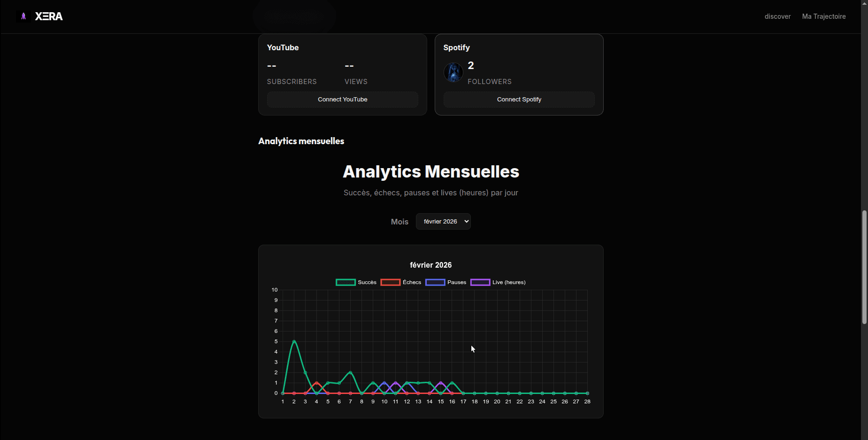The width and height of the screenshot is (868, 440).
Task: Click the blue Pauses peak on day 10
Action: point(384,383)
